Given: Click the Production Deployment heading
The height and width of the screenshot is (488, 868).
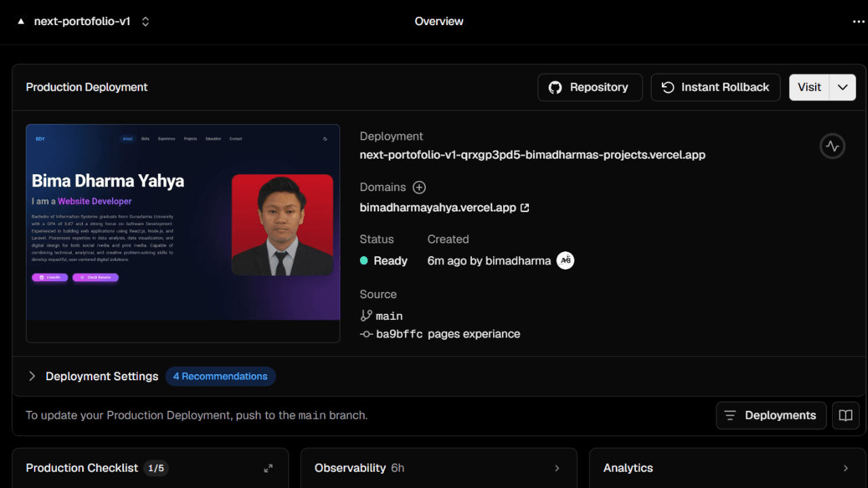Looking at the screenshot, I should pyautogui.click(x=87, y=87).
